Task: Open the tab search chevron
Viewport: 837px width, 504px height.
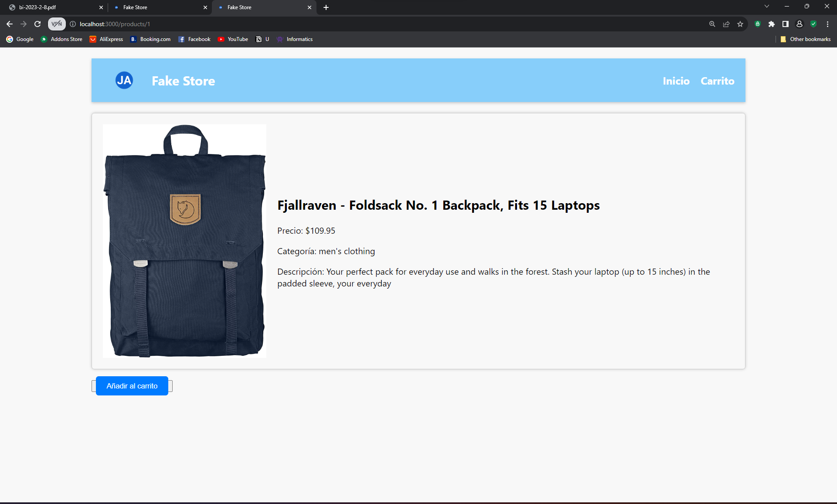Action: pos(766,6)
